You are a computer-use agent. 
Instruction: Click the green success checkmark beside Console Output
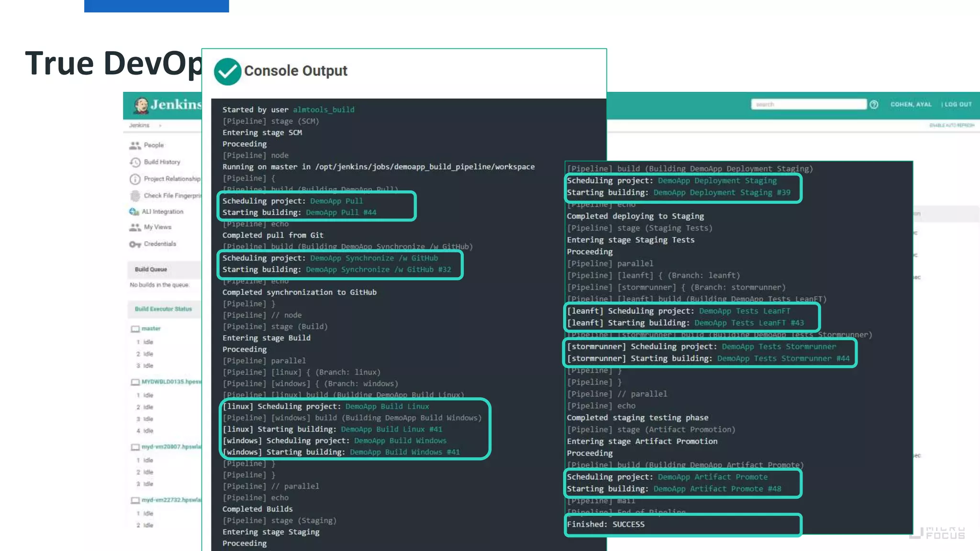pyautogui.click(x=227, y=72)
